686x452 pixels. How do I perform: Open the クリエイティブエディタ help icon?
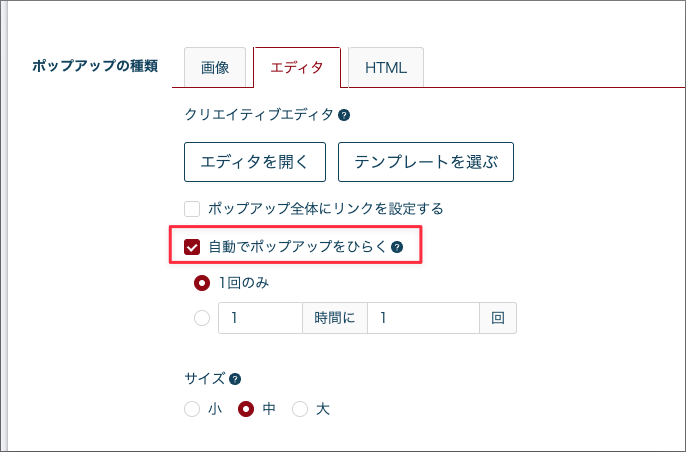coord(344,115)
